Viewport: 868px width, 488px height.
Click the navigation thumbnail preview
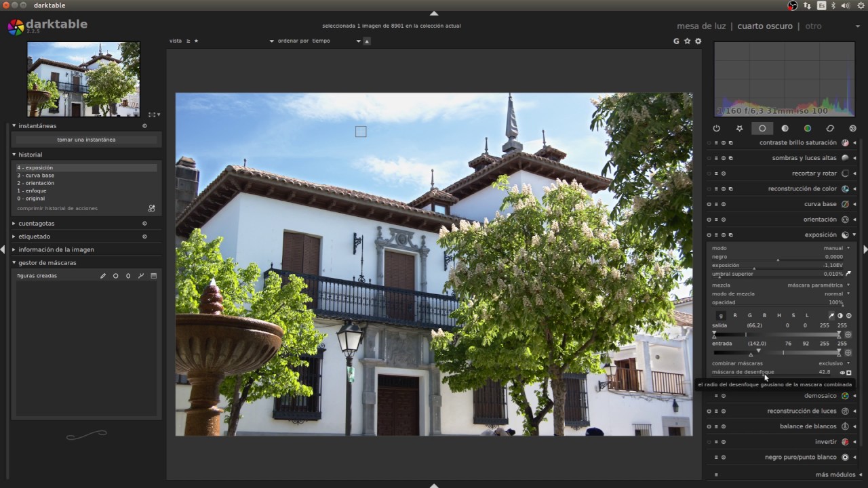coord(84,79)
